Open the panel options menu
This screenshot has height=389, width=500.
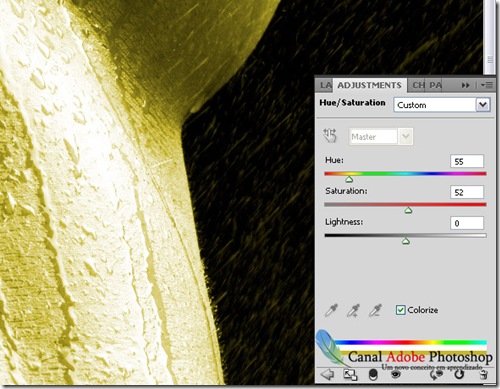(487, 85)
